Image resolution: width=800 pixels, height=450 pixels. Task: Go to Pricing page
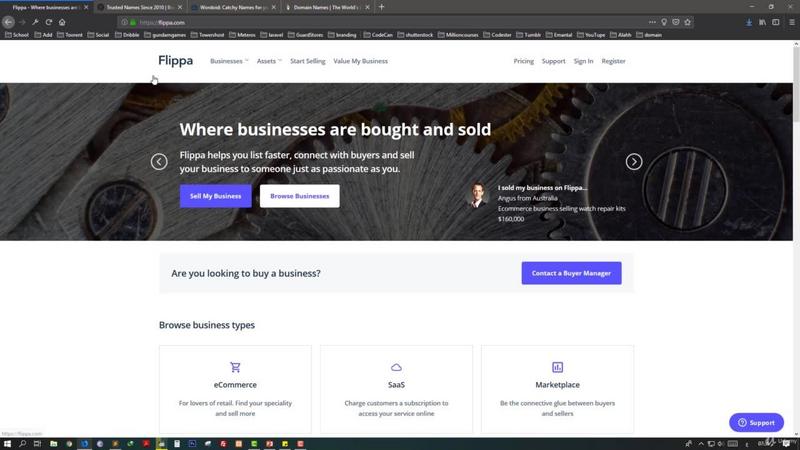point(523,61)
